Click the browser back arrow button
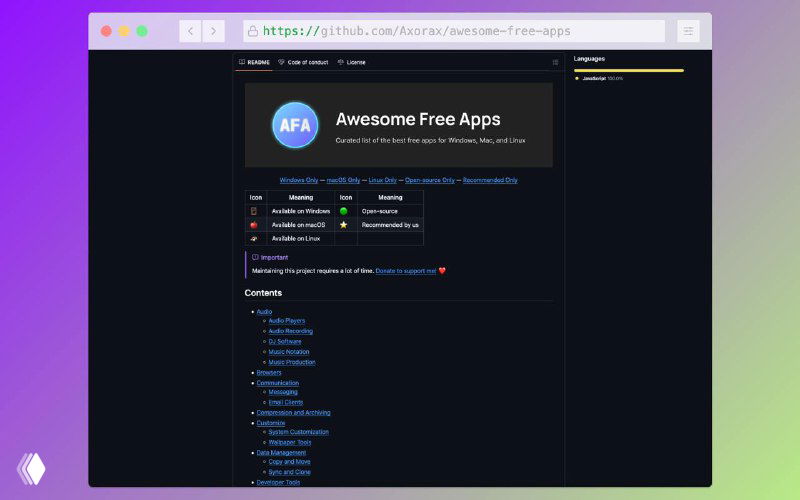 (191, 31)
